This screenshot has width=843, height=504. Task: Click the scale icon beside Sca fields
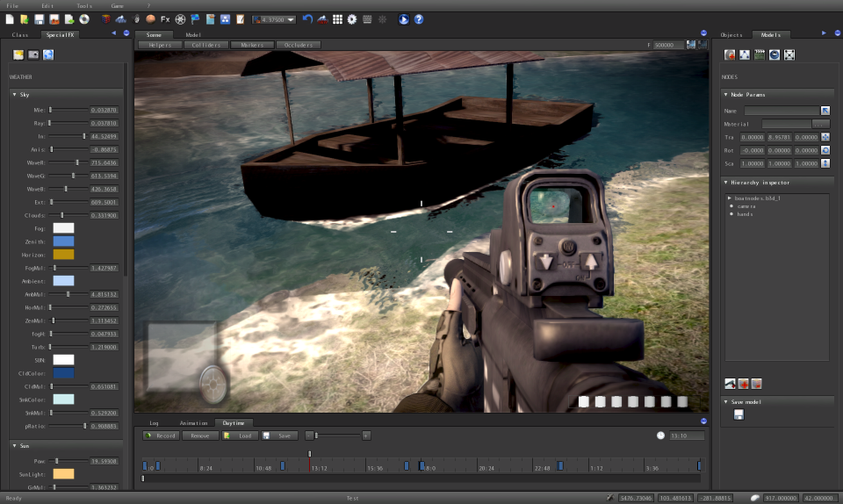[825, 163]
